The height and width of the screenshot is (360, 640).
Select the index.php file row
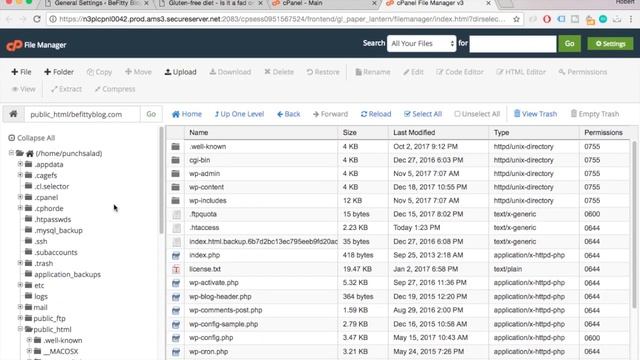click(398, 255)
